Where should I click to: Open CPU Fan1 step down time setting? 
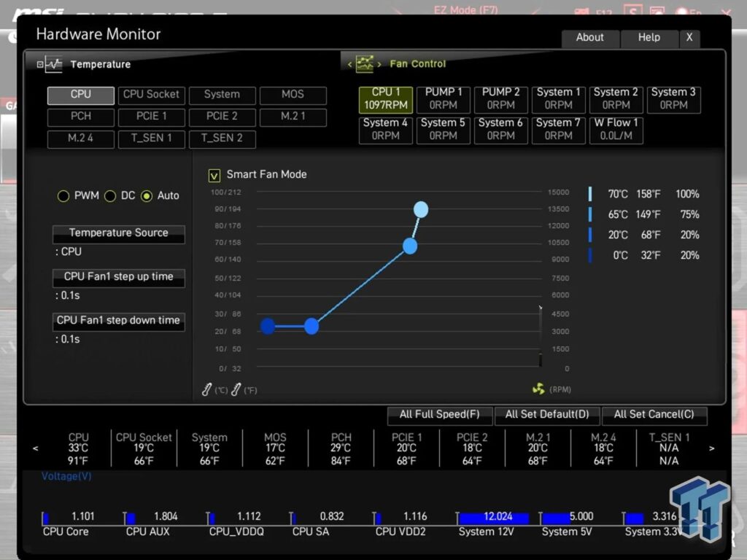click(x=119, y=322)
